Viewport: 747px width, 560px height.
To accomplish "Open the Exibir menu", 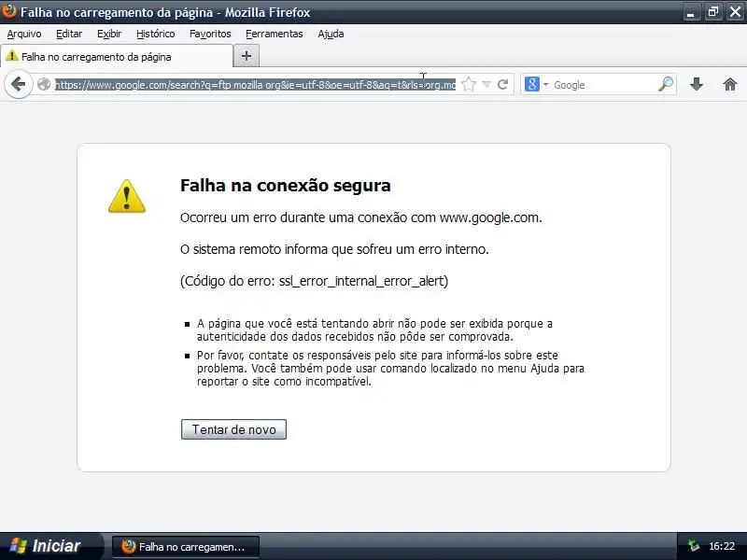I will tap(109, 34).
